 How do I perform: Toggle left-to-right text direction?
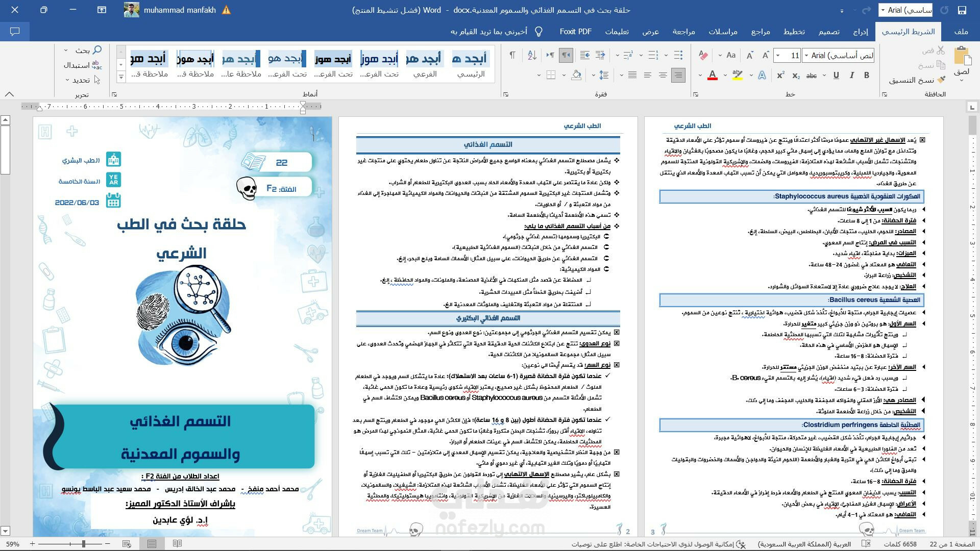[550, 55]
